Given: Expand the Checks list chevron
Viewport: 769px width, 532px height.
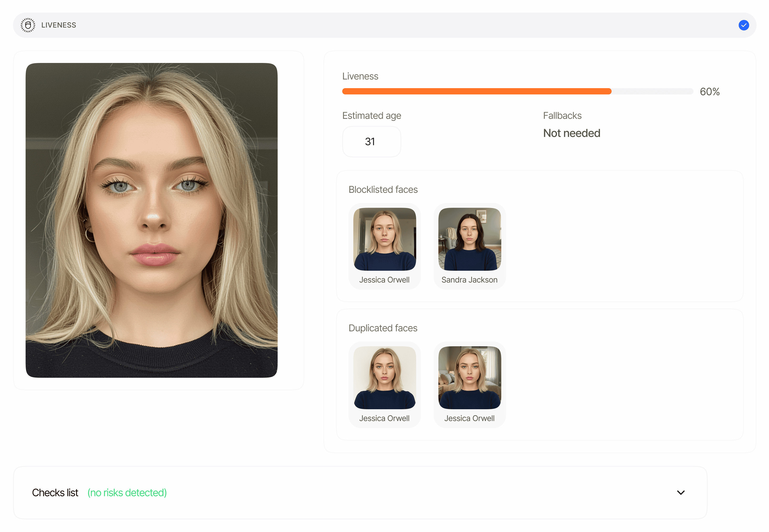Looking at the screenshot, I should (x=681, y=492).
